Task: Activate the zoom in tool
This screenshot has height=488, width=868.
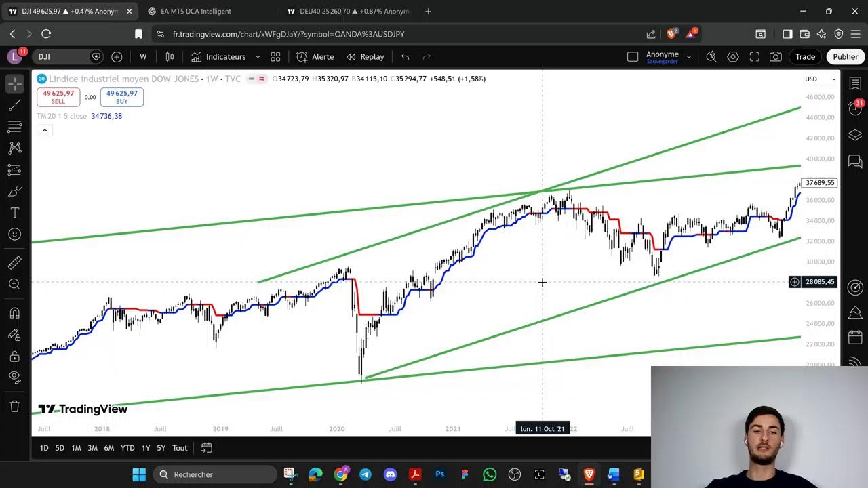Action: point(14,284)
